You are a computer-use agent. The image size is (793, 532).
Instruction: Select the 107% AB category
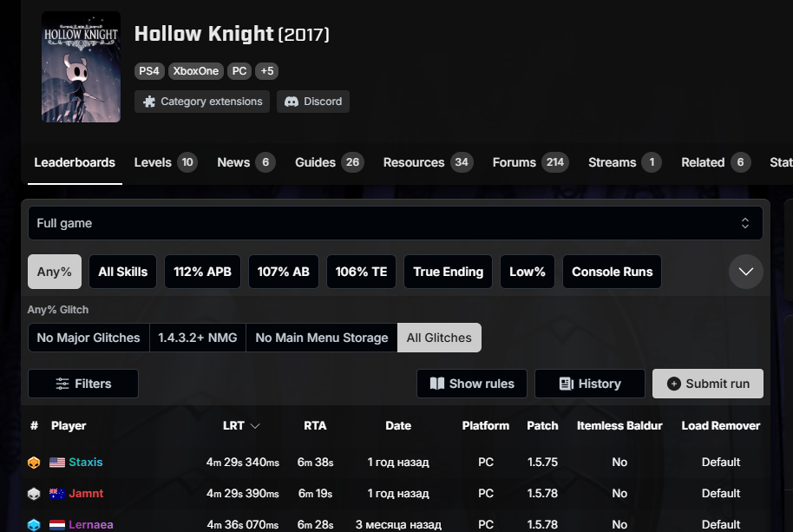pos(283,272)
